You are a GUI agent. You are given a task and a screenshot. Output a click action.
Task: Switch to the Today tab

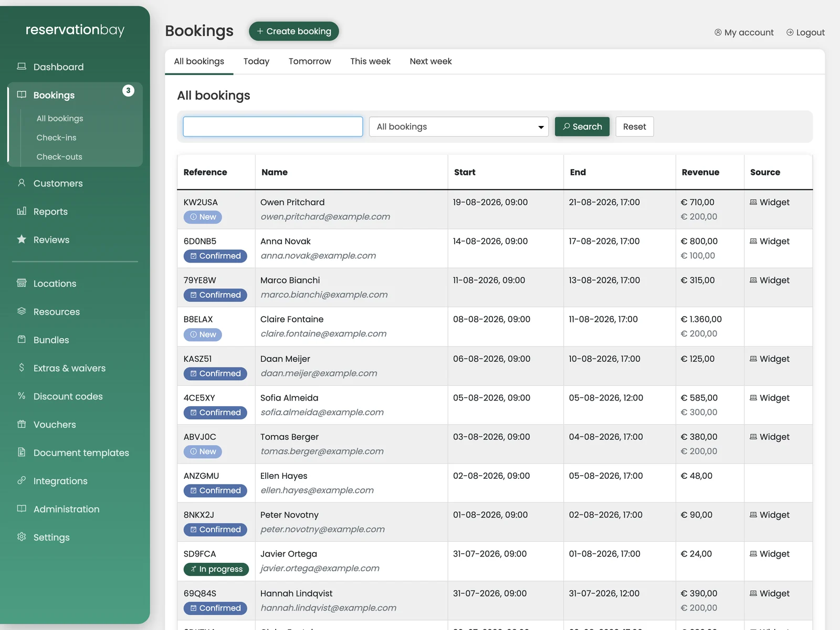256,61
